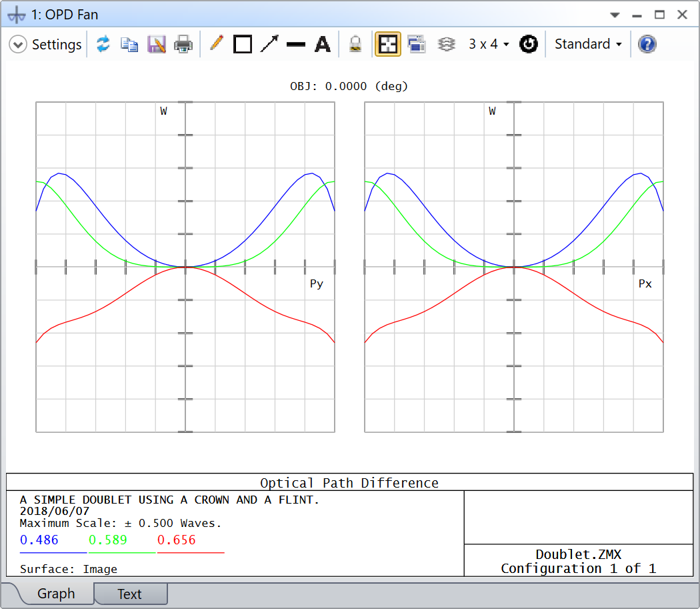Insert a text annotation with the A tool
Viewport: 700px width, 609px height.
[322, 44]
